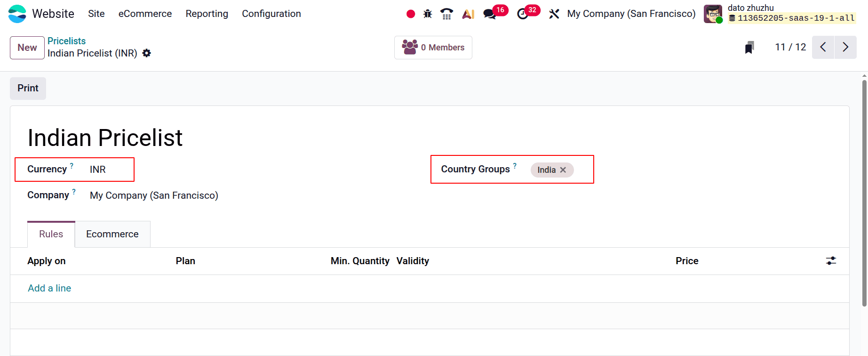868x356 pixels.
Task: Sort by the Plan column header
Action: pyautogui.click(x=185, y=261)
